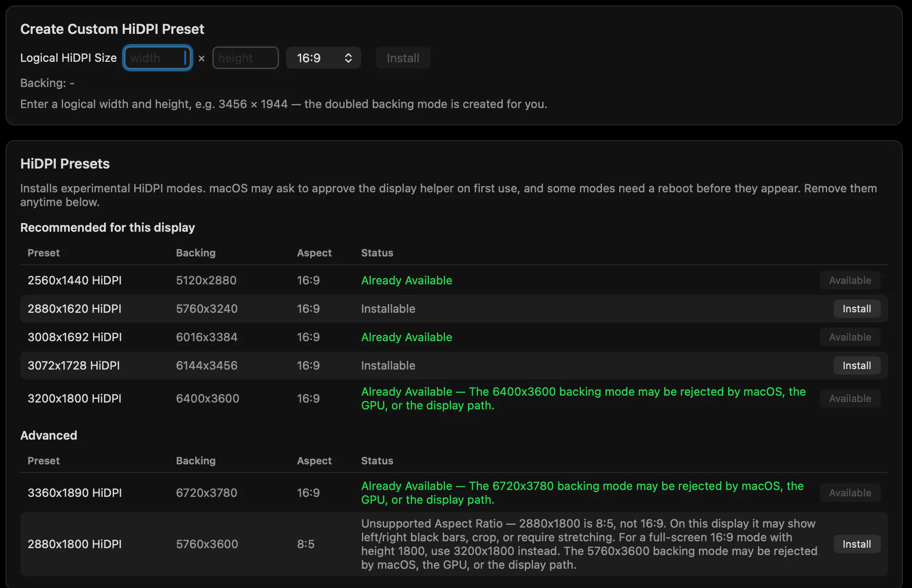Install the 3072x1728 HiDPI preset
Image resolution: width=912 pixels, height=588 pixels.
click(857, 365)
